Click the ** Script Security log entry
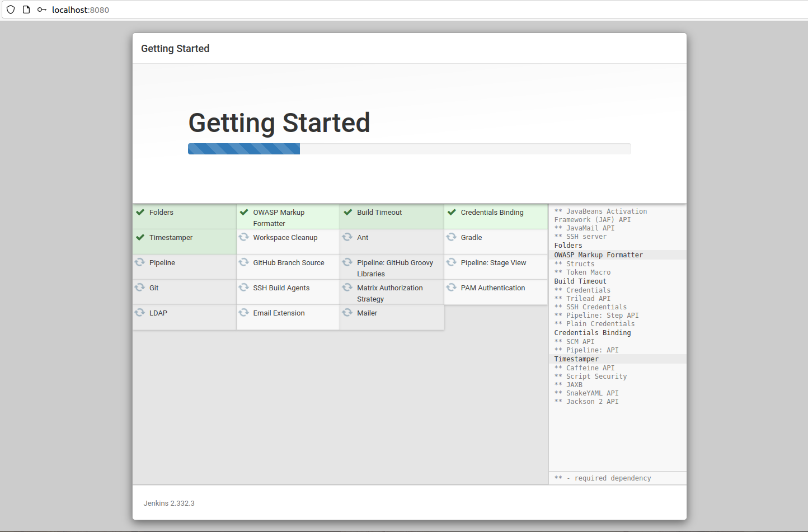The width and height of the screenshot is (808, 532). click(x=590, y=376)
